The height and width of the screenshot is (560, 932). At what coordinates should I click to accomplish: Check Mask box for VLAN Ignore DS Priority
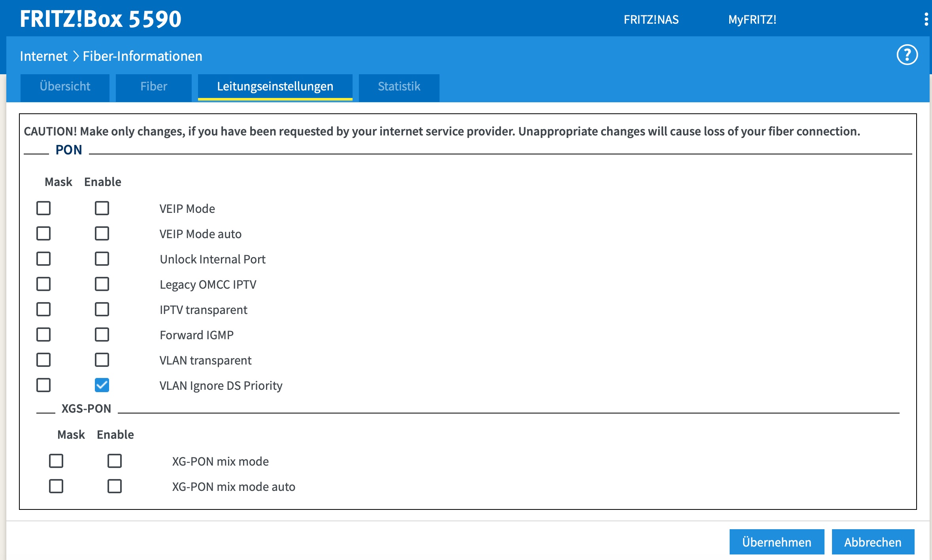[43, 385]
